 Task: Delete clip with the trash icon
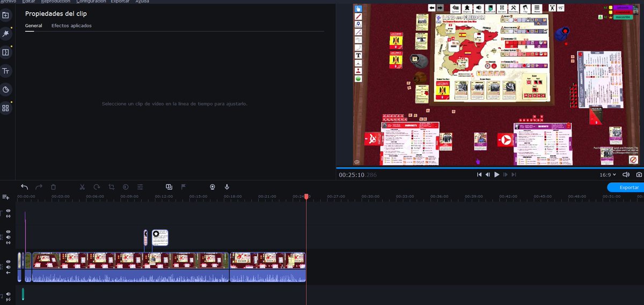53,187
